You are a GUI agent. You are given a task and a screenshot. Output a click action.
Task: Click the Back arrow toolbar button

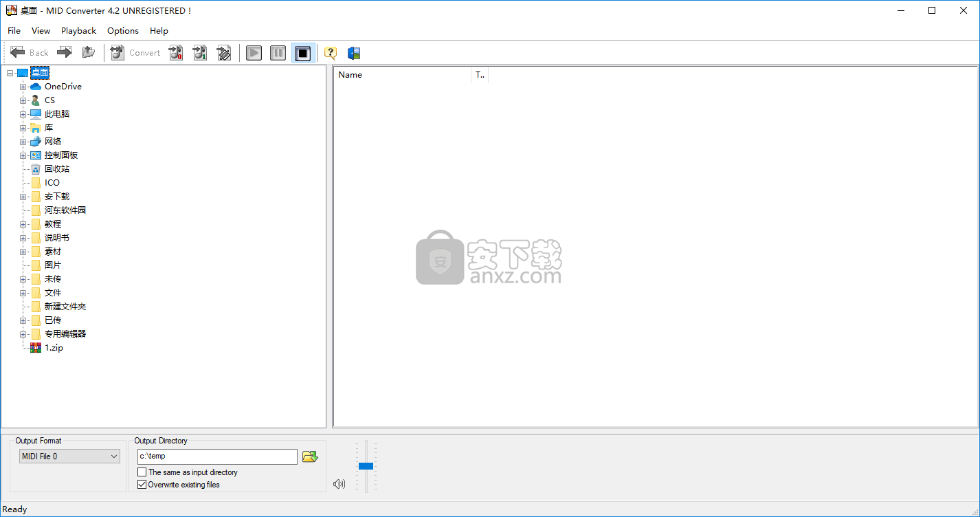[30, 53]
